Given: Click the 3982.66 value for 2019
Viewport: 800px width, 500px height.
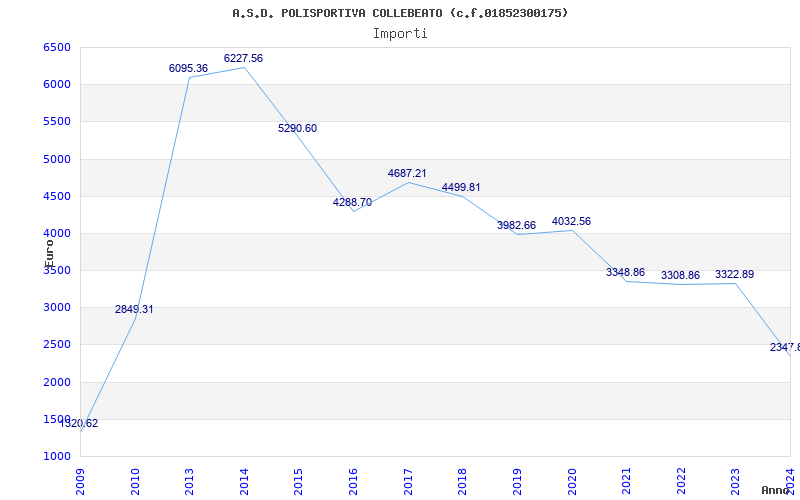Looking at the screenshot, I should (516, 226).
